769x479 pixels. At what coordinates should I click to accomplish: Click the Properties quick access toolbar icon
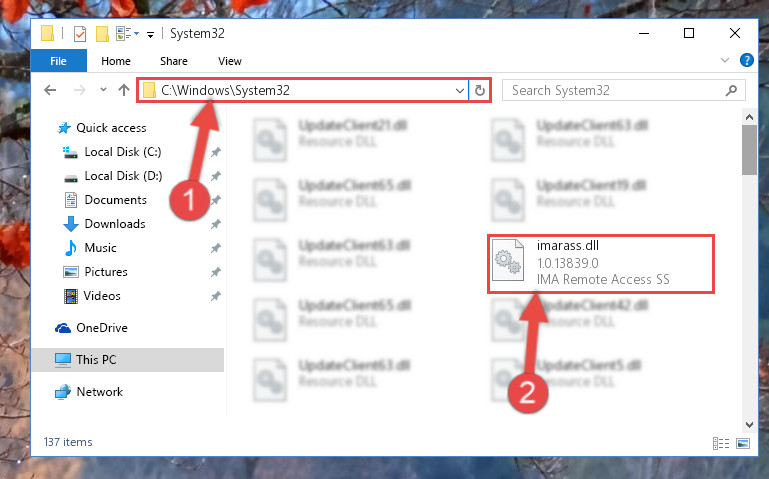[x=80, y=34]
